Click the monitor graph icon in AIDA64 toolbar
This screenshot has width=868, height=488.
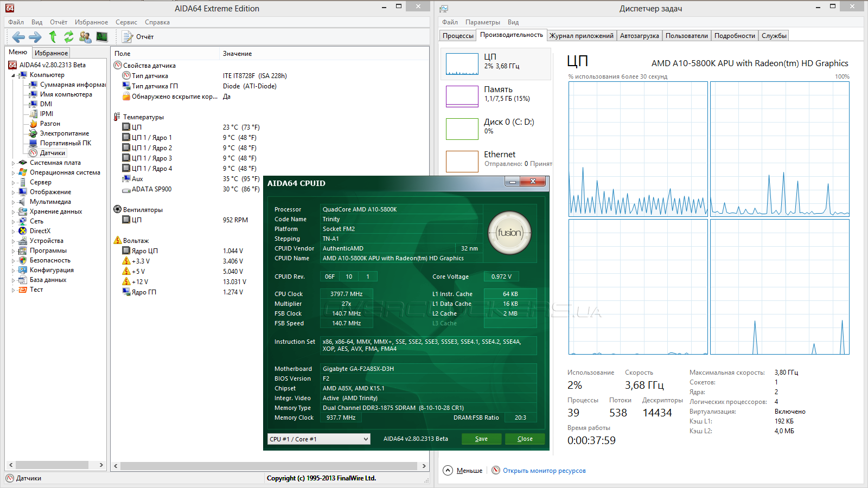click(x=102, y=37)
